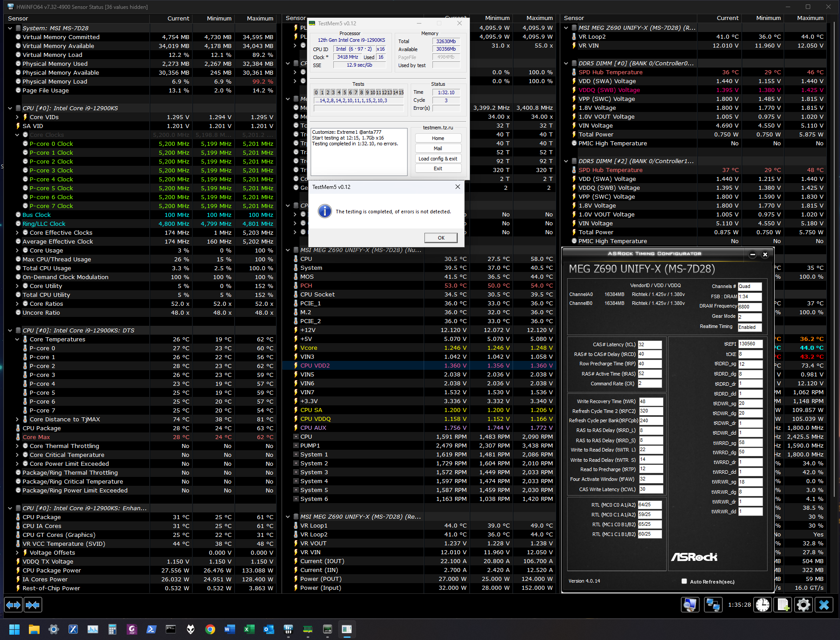The height and width of the screenshot is (640, 840).
Task: Open performance monitor graph taskbar icon
Action: click(93, 629)
